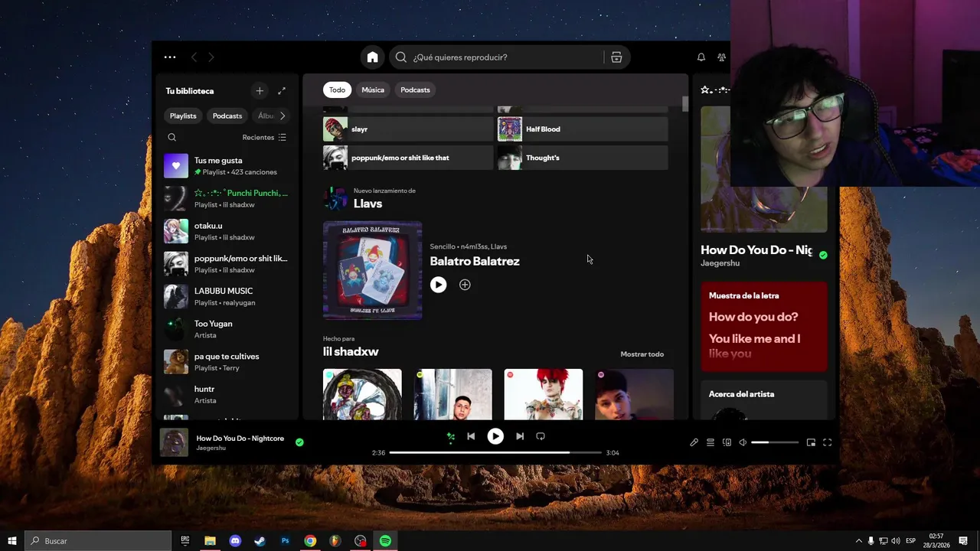Skip to previous track
980x551 pixels.
[471, 436]
